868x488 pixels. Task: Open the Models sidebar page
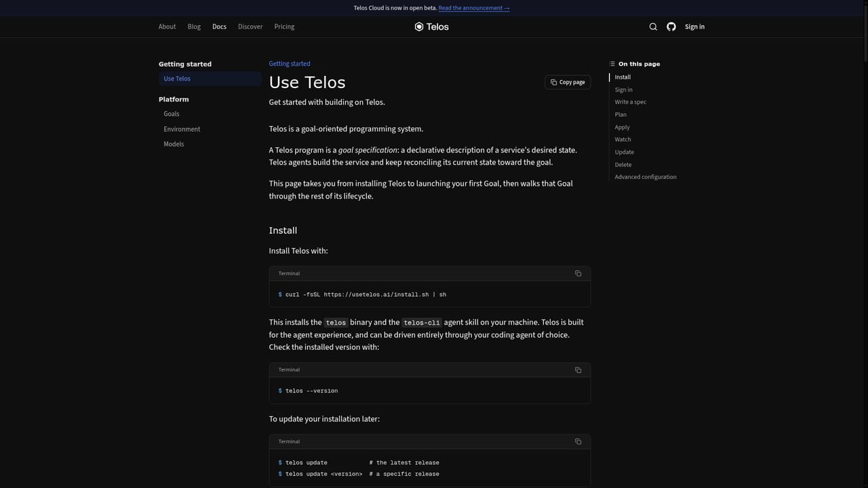point(174,144)
